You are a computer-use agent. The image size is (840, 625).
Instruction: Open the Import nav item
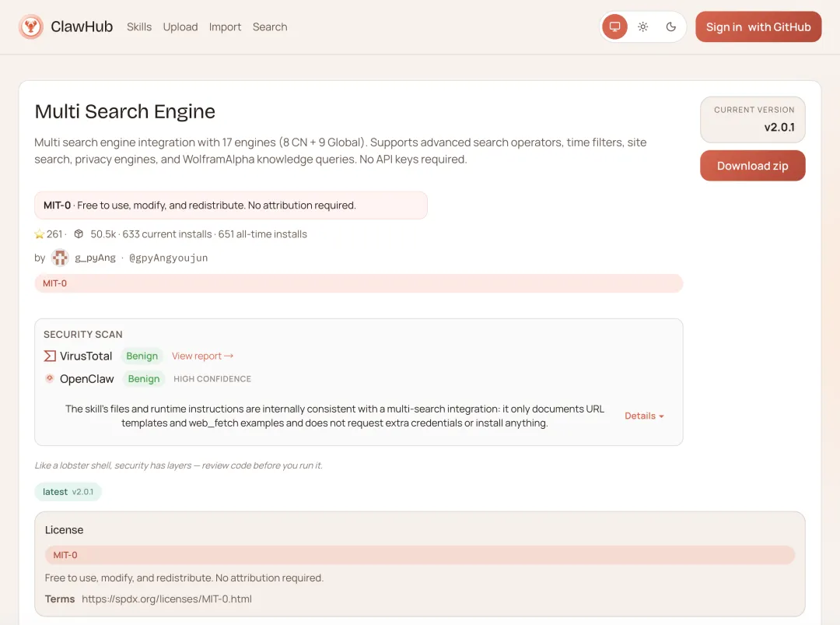coord(225,27)
